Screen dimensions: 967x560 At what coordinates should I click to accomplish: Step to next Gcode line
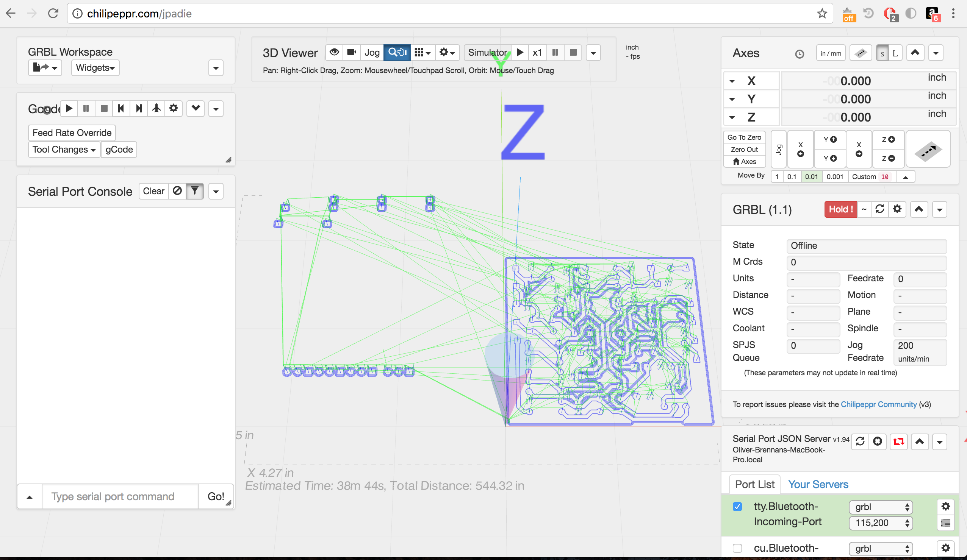139,109
